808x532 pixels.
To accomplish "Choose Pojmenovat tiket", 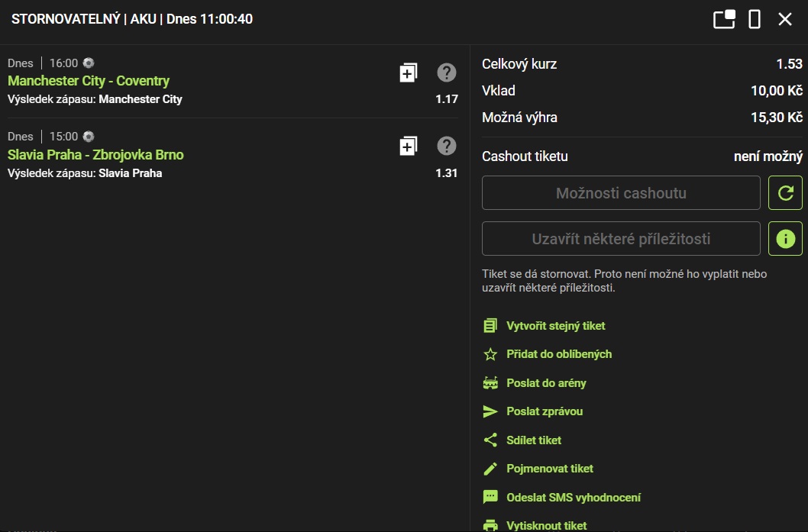I will (x=550, y=469).
